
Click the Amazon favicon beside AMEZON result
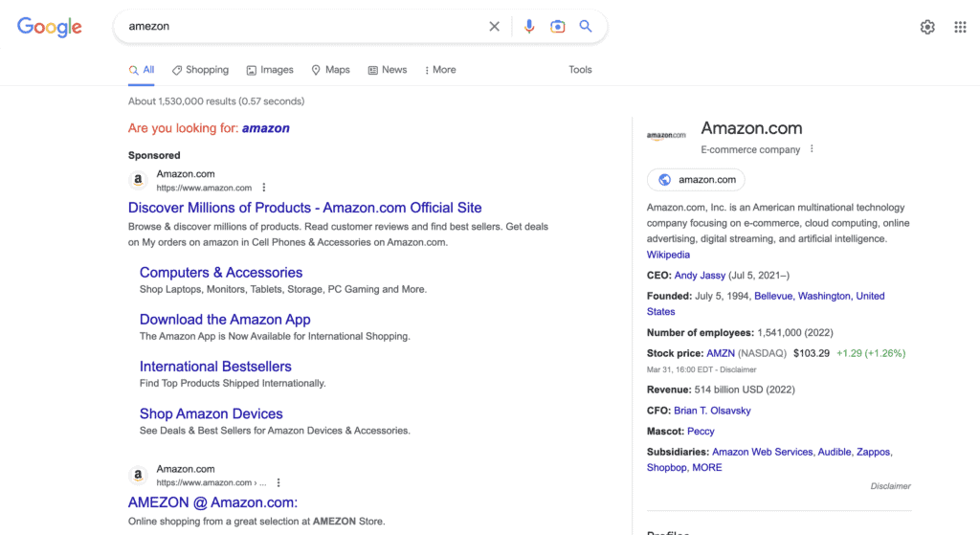[x=138, y=475]
